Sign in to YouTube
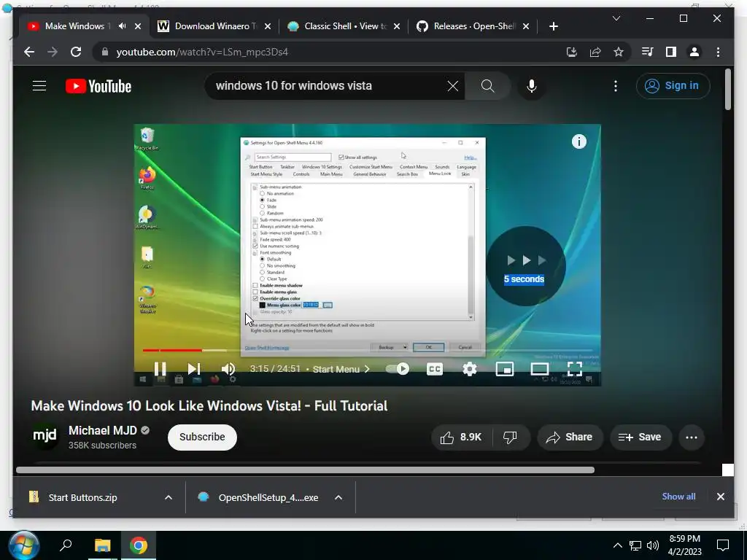The width and height of the screenshot is (747, 560). 673,86
